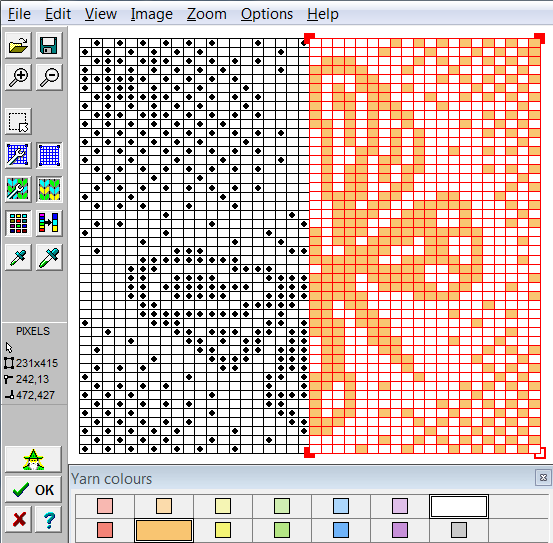Toggle the knit stitch view icon
553x543 pixels.
(x=49, y=189)
